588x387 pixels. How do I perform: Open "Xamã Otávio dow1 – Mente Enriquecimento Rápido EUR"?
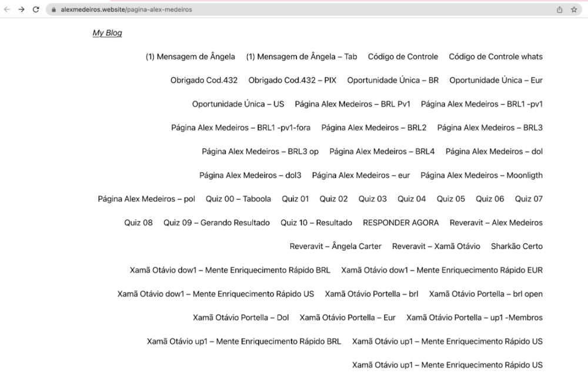(x=442, y=270)
